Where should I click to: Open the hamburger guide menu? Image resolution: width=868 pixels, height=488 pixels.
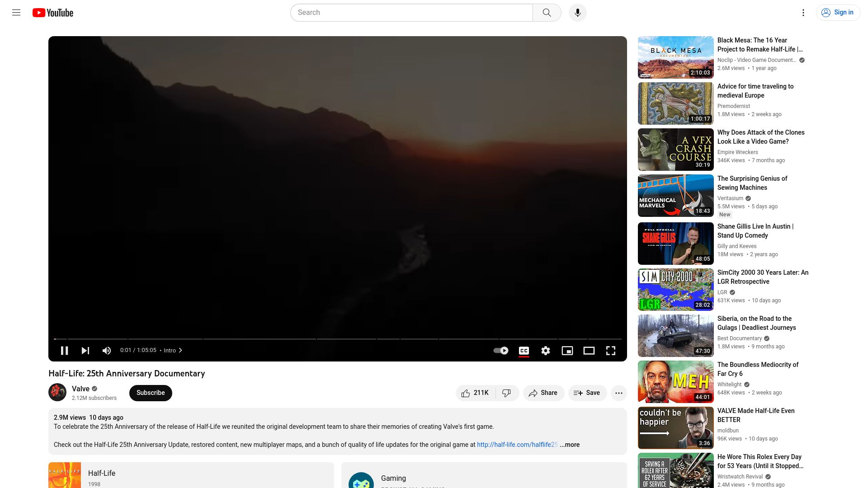click(16, 13)
